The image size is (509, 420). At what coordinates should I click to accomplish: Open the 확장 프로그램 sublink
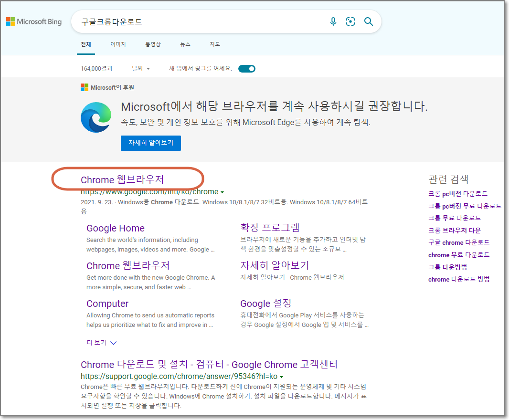click(x=270, y=228)
